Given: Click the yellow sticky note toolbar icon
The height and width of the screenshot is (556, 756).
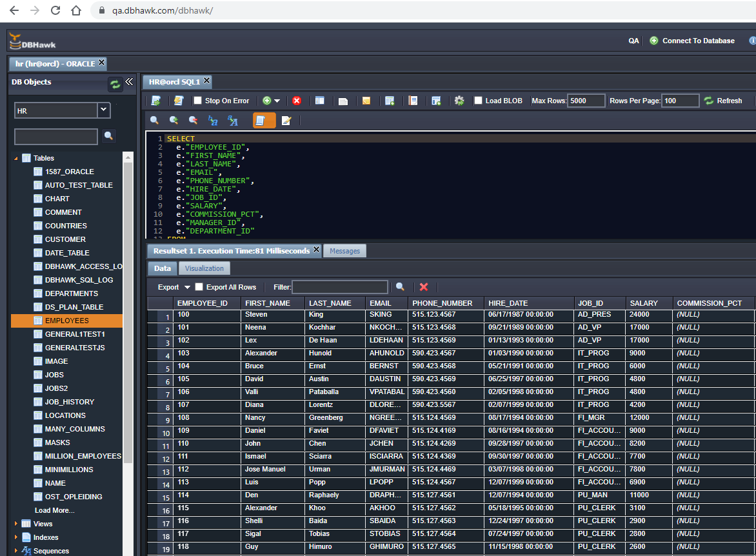Looking at the screenshot, I should (366, 101).
